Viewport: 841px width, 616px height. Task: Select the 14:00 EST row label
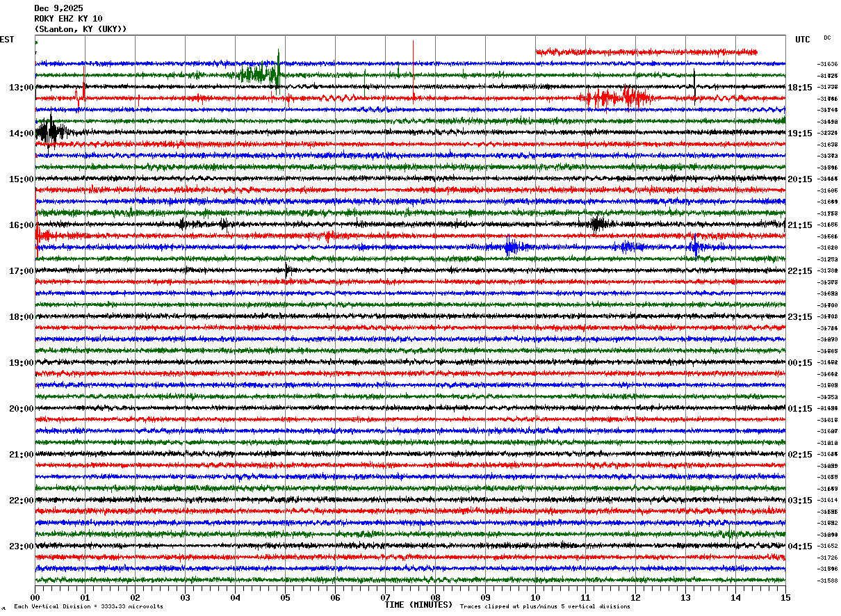[x=22, y=133]
